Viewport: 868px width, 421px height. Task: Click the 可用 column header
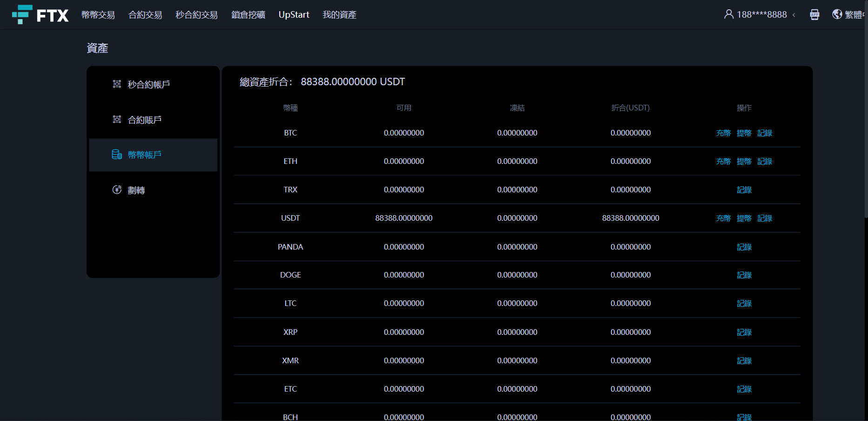404,108
